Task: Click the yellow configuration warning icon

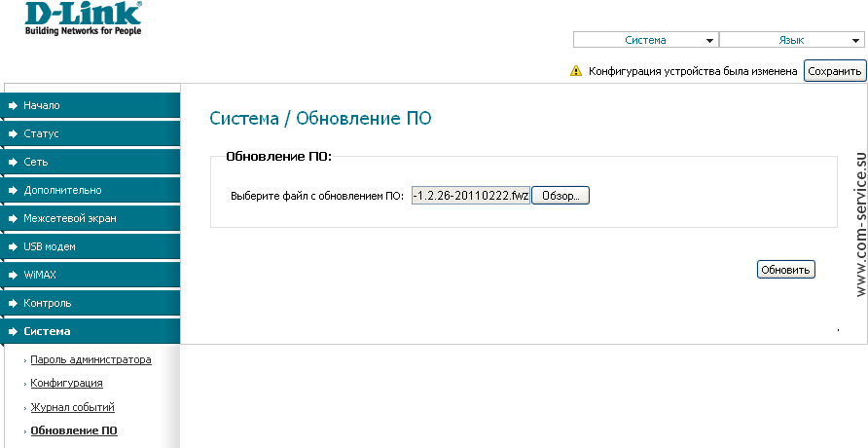Action: 576,71
